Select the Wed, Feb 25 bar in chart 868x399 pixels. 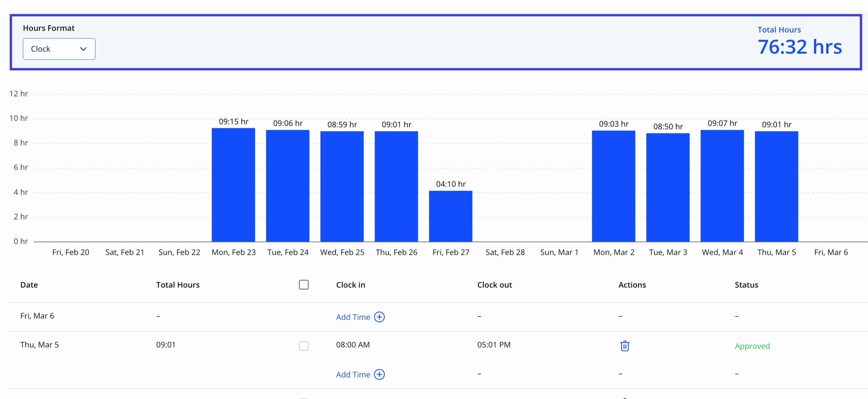pyautogui.click(x=342, y=187)
